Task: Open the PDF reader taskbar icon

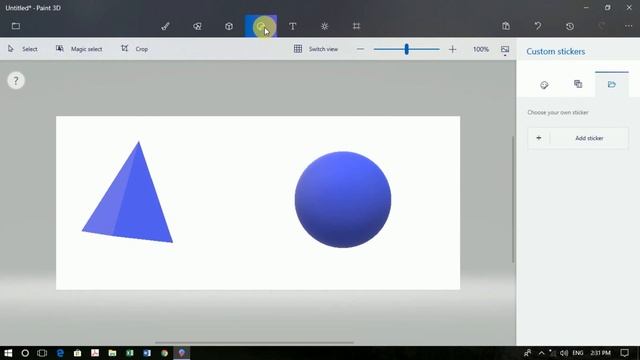Action: (x=95, y=353)
